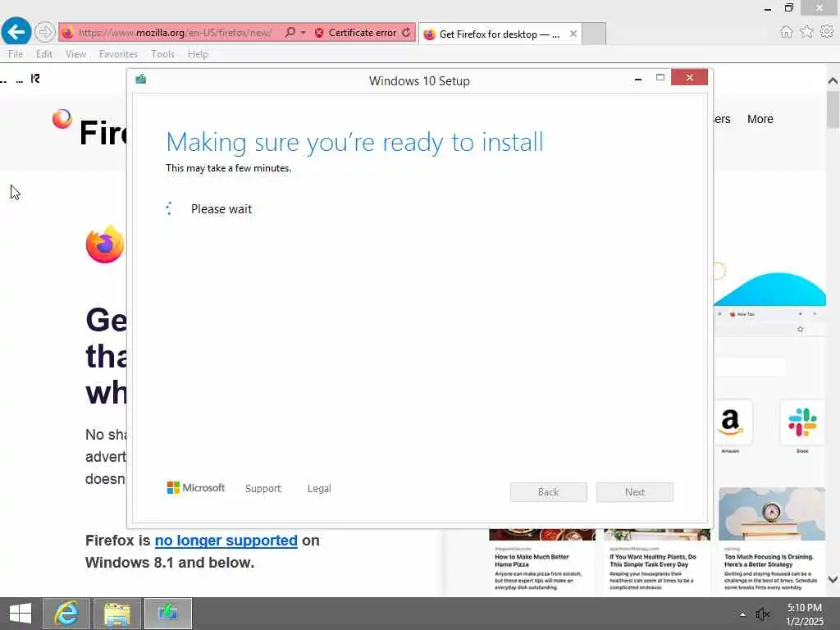The height and width of the screenshot is (630, 840).
Task: Click the Amazon shortcut tile on the page
Action: 732,423
